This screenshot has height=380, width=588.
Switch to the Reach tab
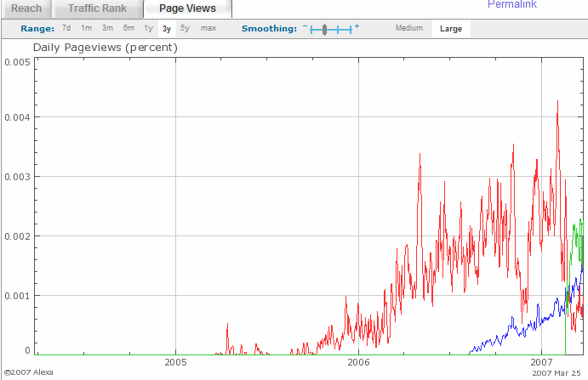click(26, 9)
